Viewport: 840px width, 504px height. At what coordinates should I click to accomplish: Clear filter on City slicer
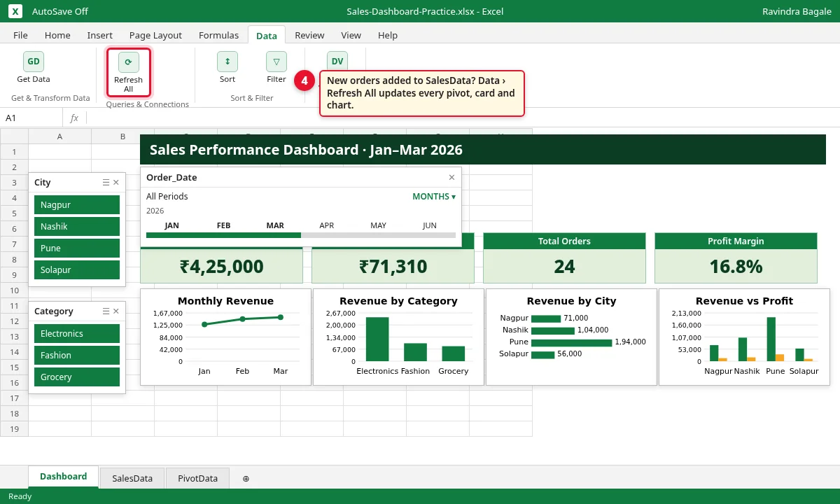pos(116,182)
